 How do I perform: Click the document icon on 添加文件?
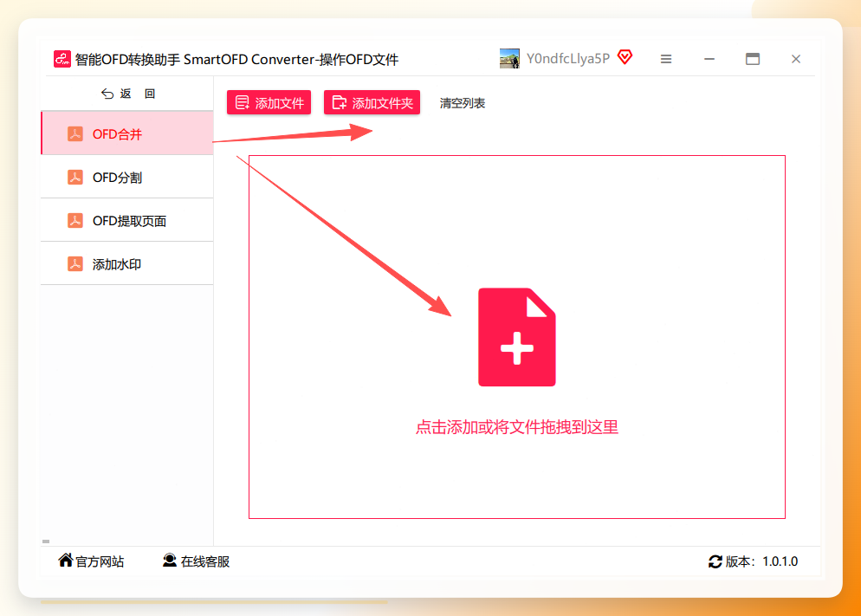pos(243,102)
